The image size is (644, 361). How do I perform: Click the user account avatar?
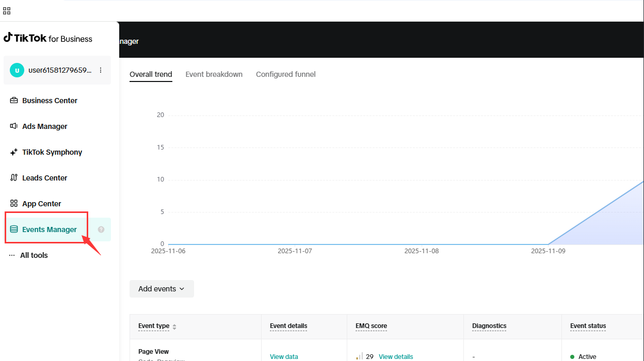pos(17,70)
